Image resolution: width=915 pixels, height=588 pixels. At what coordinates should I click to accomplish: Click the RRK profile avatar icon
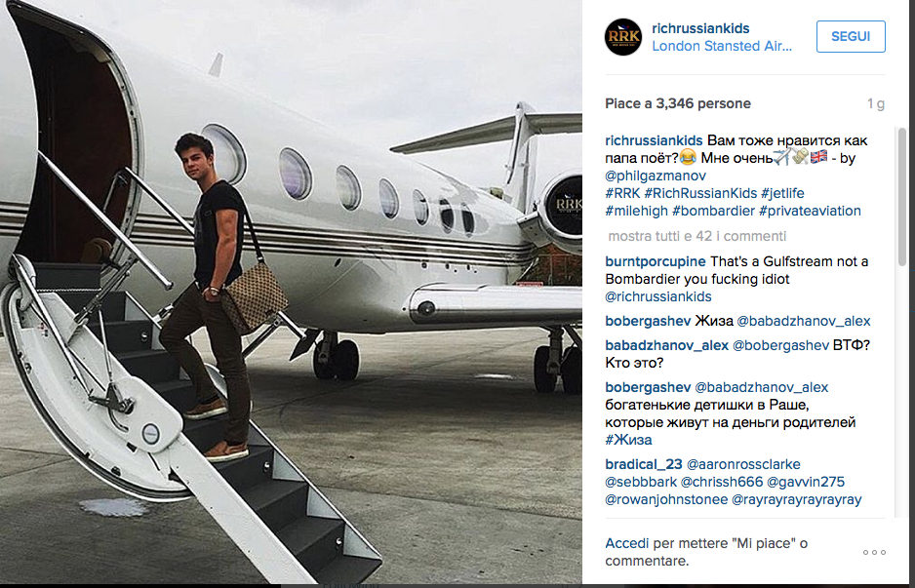pos(622,37)
